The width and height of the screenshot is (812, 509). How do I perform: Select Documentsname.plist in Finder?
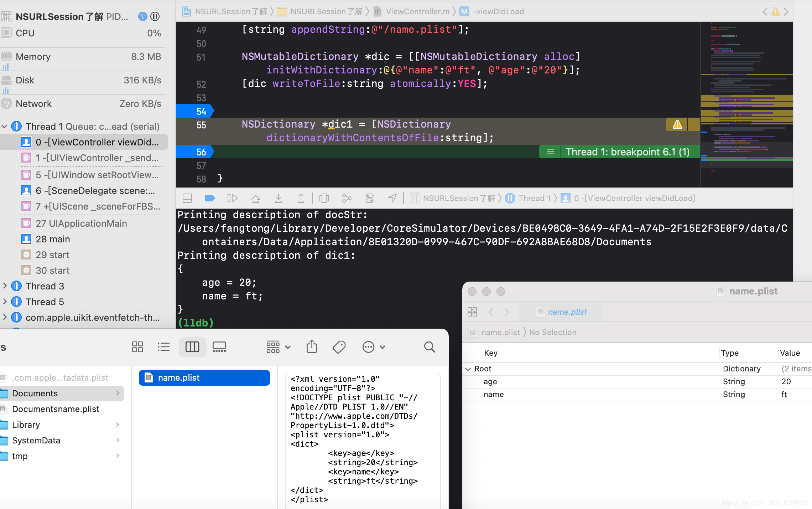[x=62, y=409]
